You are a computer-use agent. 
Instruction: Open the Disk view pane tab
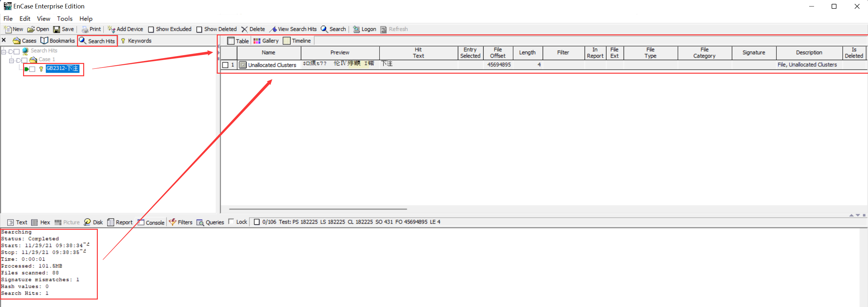(93, 222)
